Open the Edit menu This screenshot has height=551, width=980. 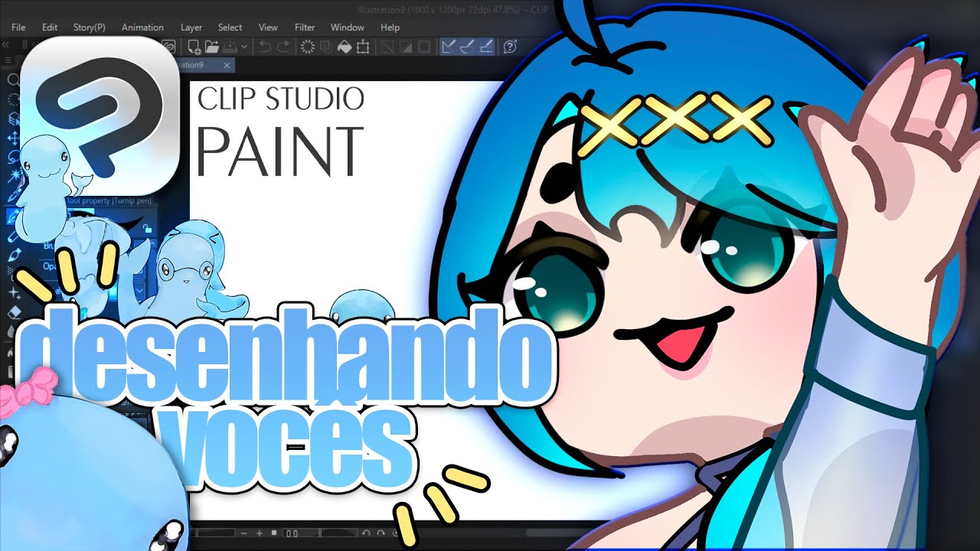(50, 28)
